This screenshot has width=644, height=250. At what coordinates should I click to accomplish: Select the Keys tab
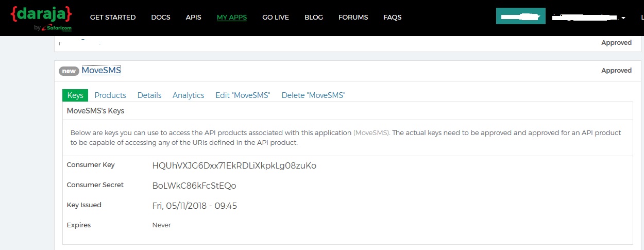pos(75,95)
